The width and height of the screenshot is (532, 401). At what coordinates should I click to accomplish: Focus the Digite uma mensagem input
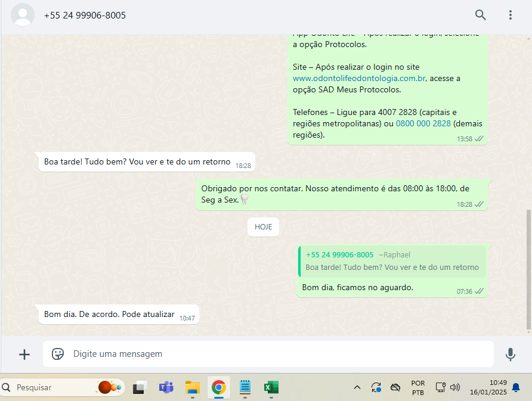[x=268, y=354]
